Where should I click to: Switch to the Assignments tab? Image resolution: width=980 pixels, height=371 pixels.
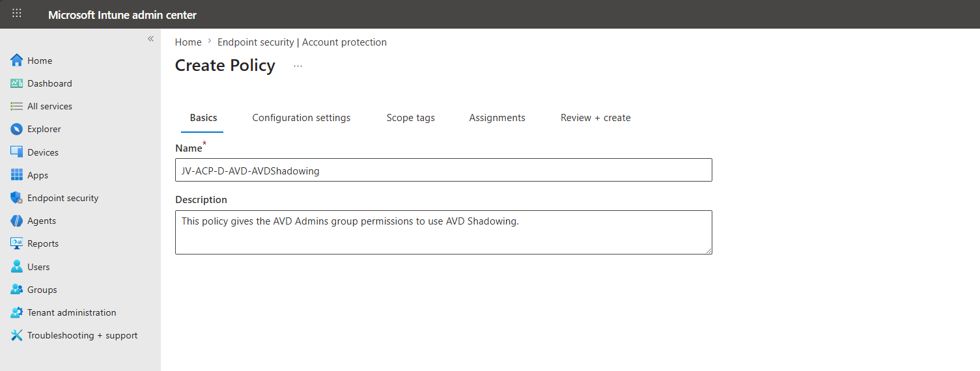497,118
